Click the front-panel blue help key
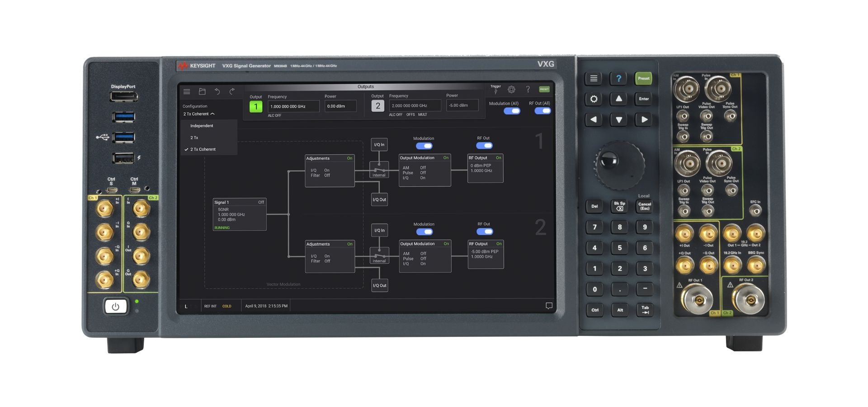The image size is (868, 407). tap(618, 79)
